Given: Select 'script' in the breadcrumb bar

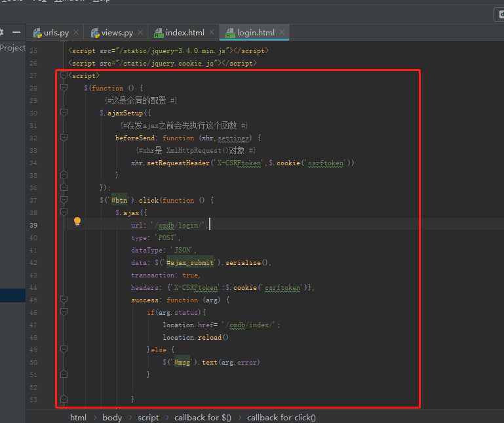Looking at the screenshot, I should 148,418.
